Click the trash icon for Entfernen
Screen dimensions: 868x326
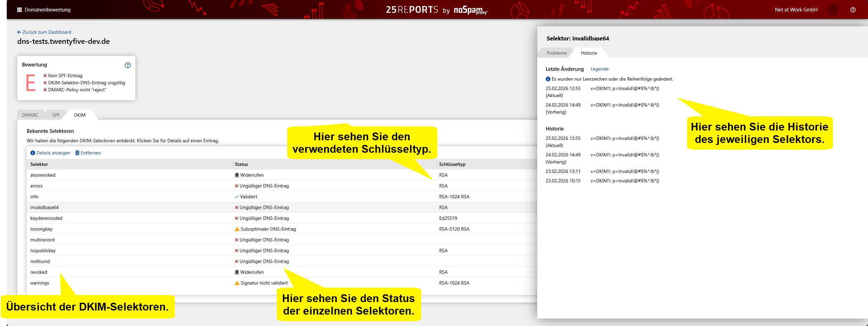77,153
